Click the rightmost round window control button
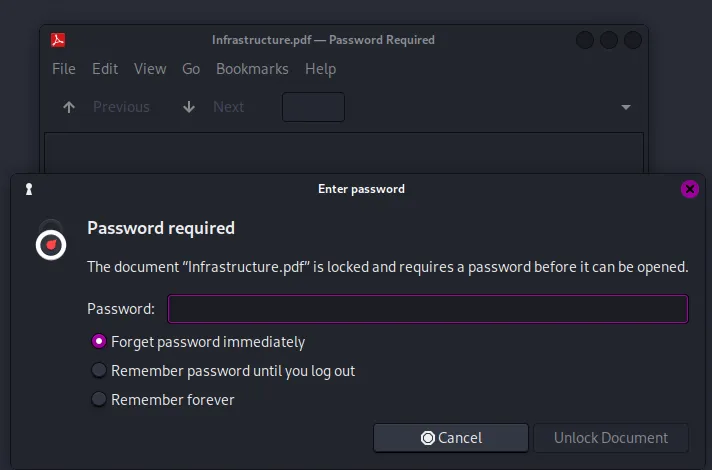 coord(633,40)
